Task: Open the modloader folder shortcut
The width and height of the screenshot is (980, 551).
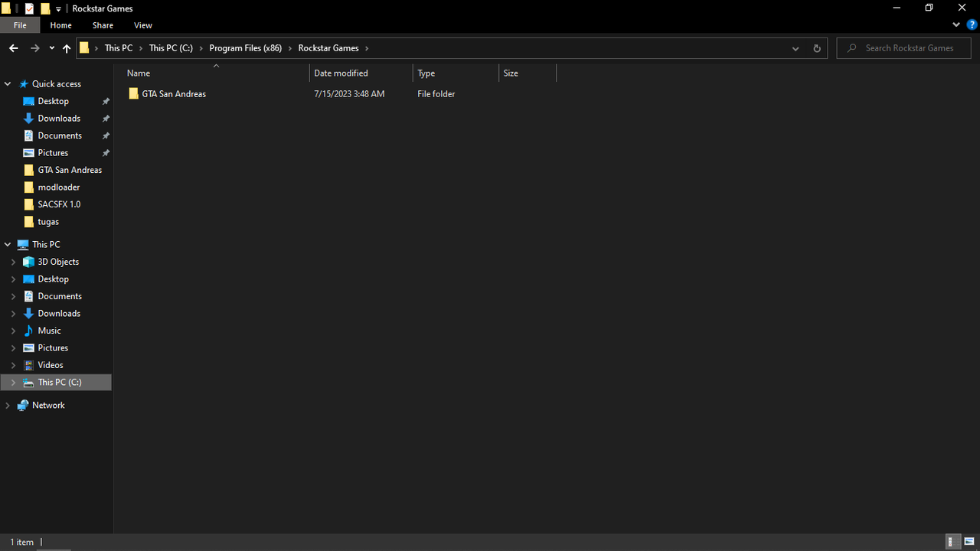Action: coord(59,187)
